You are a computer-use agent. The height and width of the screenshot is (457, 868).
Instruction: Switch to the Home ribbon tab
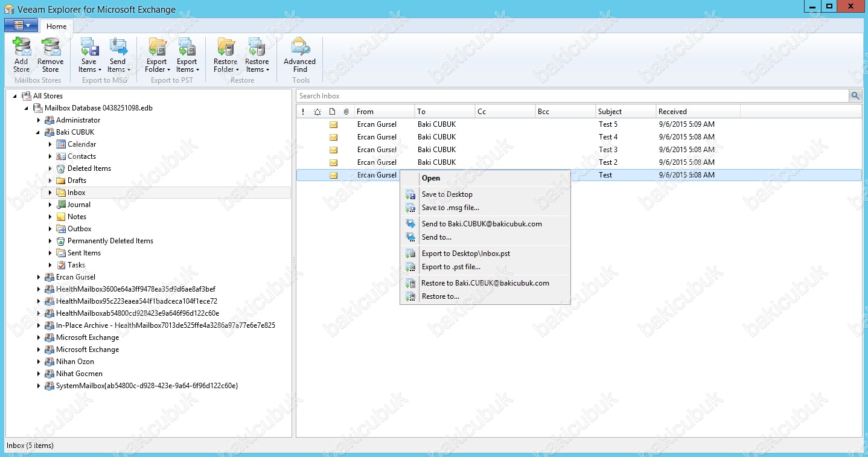57,26
